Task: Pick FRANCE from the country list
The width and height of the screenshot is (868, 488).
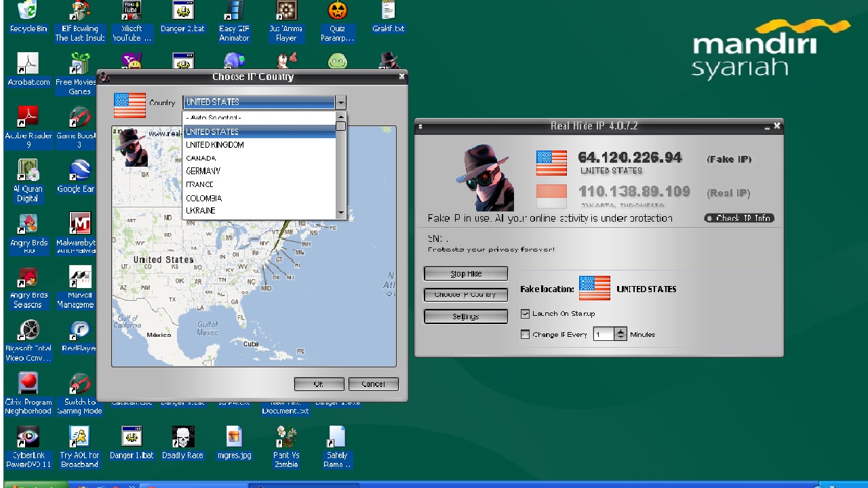Action: pyautogui.click(x=259, y=184)
